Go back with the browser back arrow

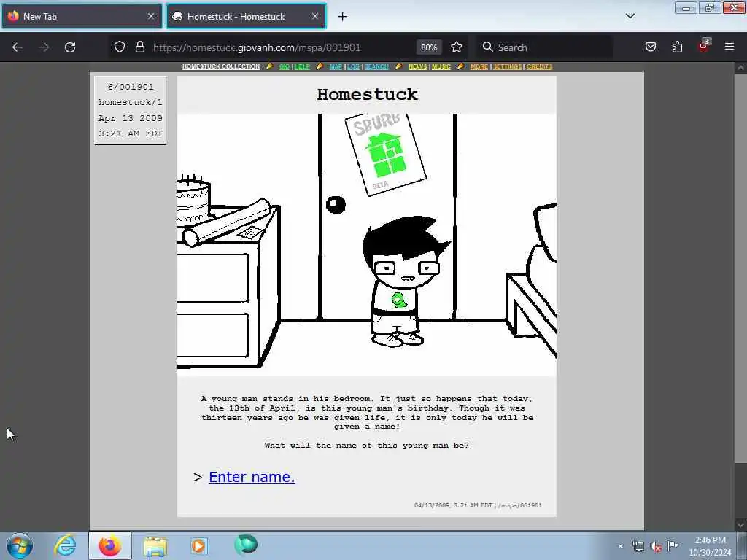18,47
